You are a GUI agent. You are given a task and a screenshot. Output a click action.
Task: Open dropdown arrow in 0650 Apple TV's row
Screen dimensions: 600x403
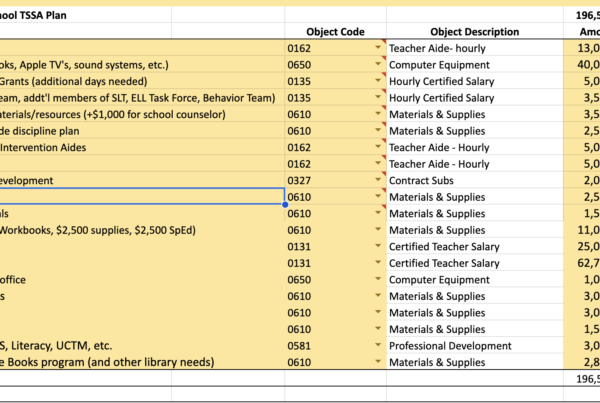pos(378,64)
